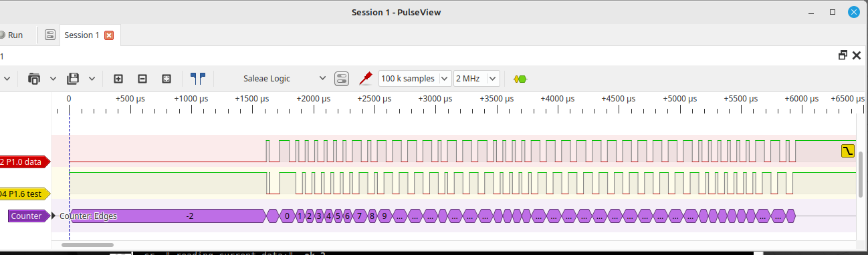Open the device configuration icon
The width and height of the screenshot is (868, 255).
pyautogui.click(x=342, y=79)
